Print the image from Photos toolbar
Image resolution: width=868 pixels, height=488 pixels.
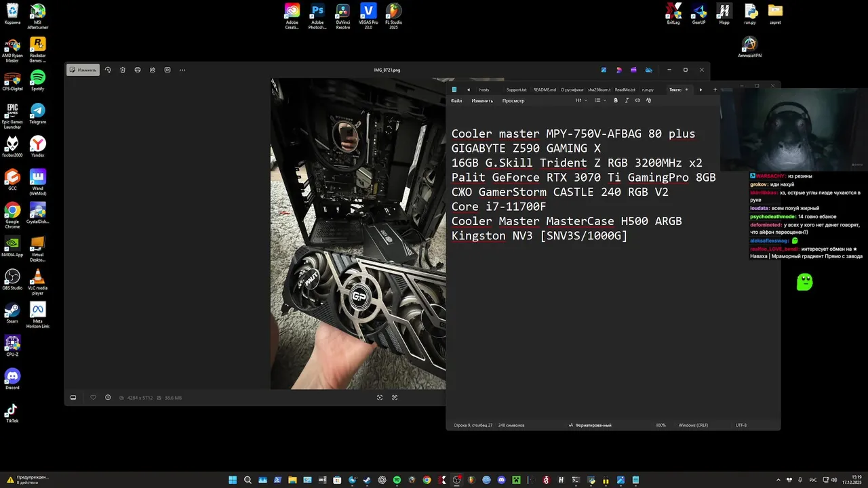[138, 70]
